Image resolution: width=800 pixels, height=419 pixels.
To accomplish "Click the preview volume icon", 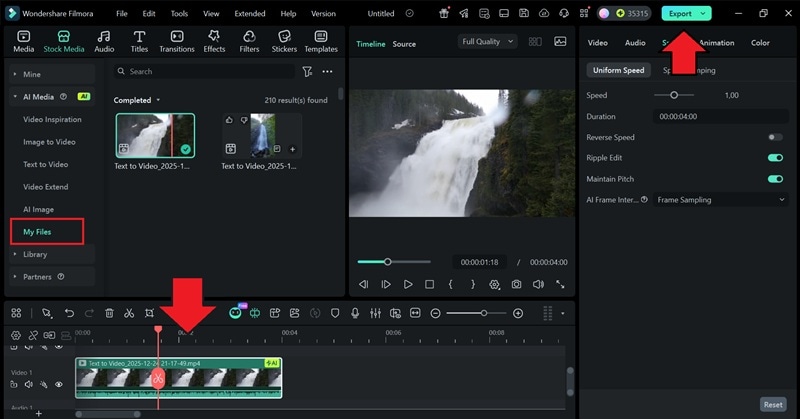I will [x=538, y=284].
